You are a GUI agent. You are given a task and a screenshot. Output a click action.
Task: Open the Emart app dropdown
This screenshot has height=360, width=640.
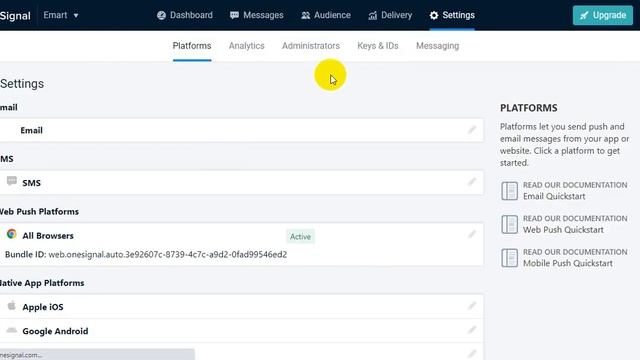click(61, 15)
